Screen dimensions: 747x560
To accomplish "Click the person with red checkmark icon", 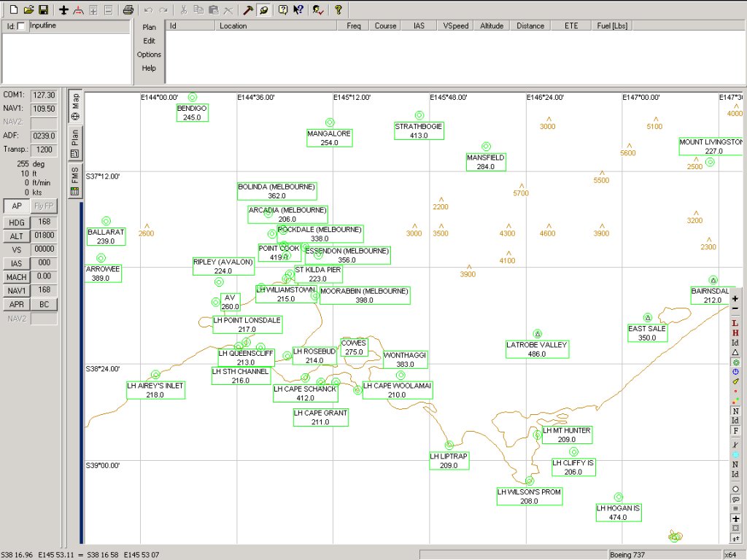I will click(318, 9).
